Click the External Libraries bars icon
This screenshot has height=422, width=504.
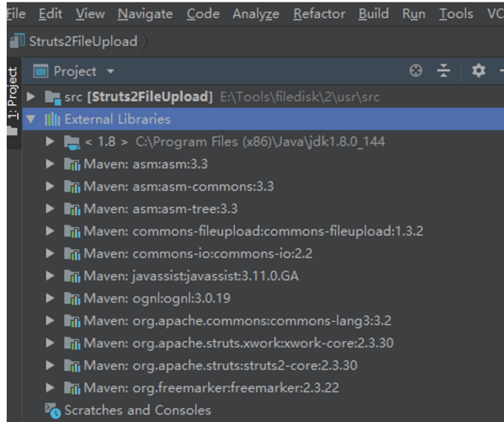click(x=52, y=119)
